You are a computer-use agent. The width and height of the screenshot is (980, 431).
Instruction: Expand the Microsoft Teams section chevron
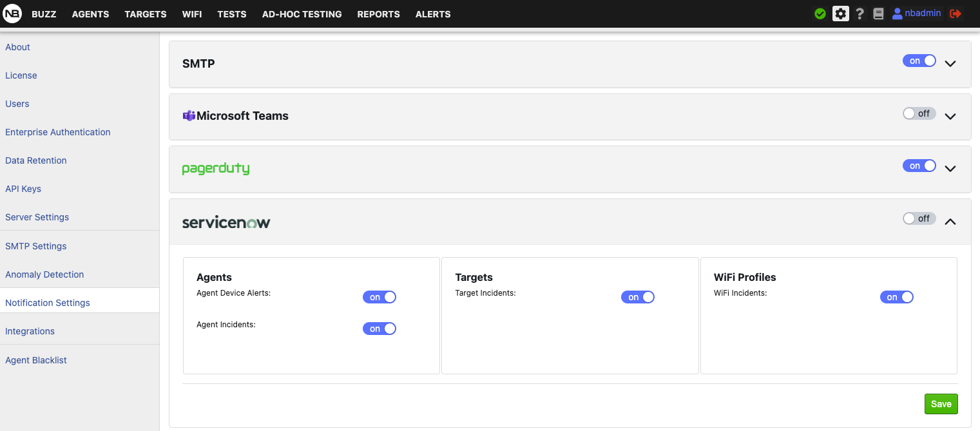click(x=950, y=117)
